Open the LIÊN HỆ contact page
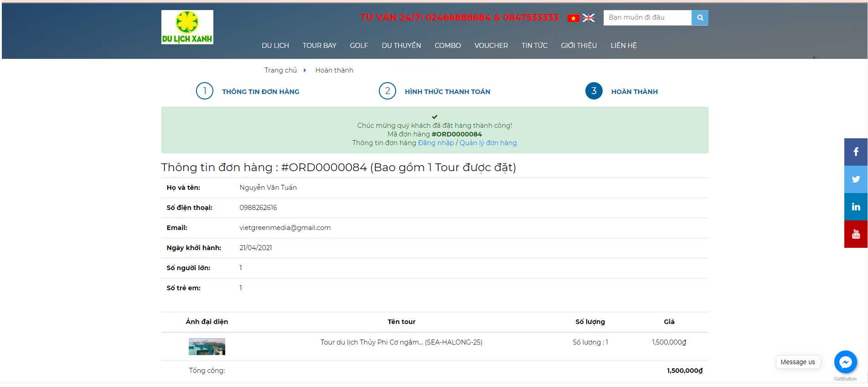The height and width of the screenshot is (387, 868). tap(623, 46)
